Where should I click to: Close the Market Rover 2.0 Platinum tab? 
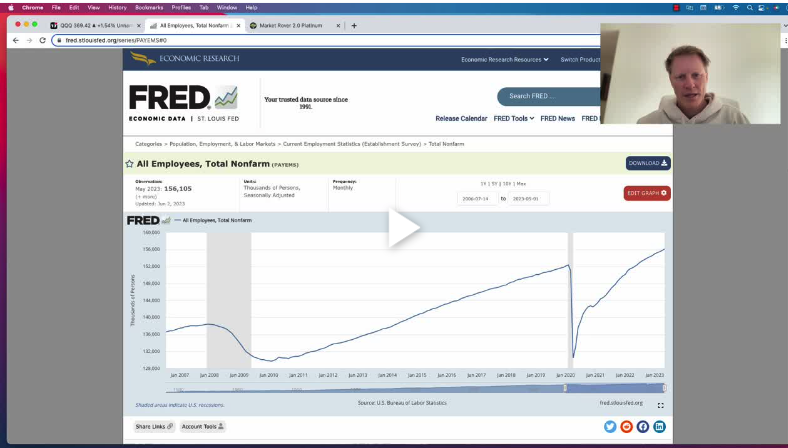[338, 26]
